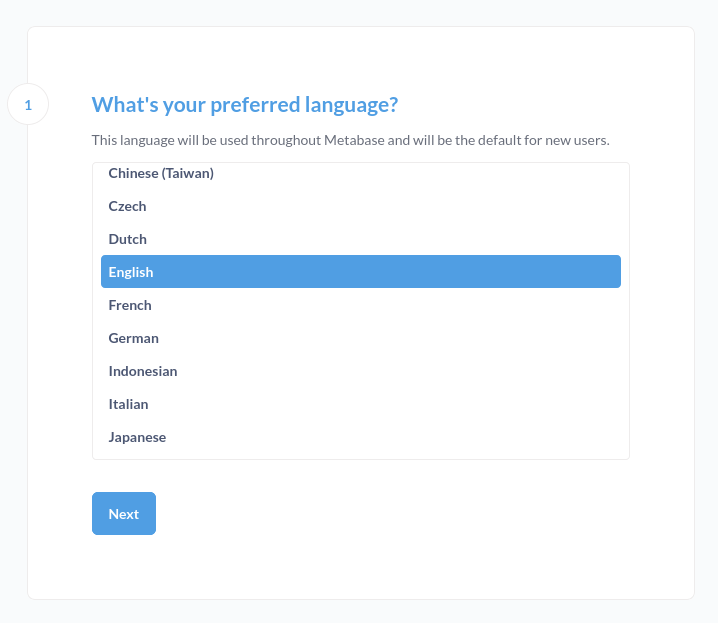
Task: Choose Italian in the language list
Action: (x=361, y=404)
